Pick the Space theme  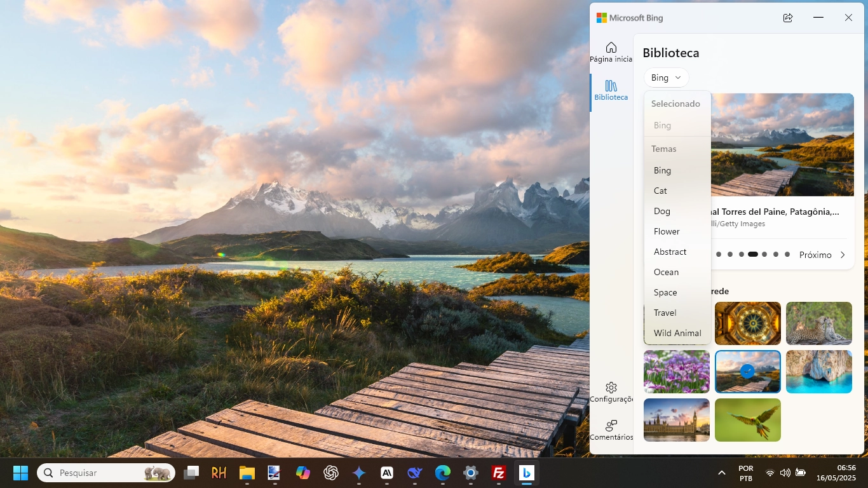(677, 292)
